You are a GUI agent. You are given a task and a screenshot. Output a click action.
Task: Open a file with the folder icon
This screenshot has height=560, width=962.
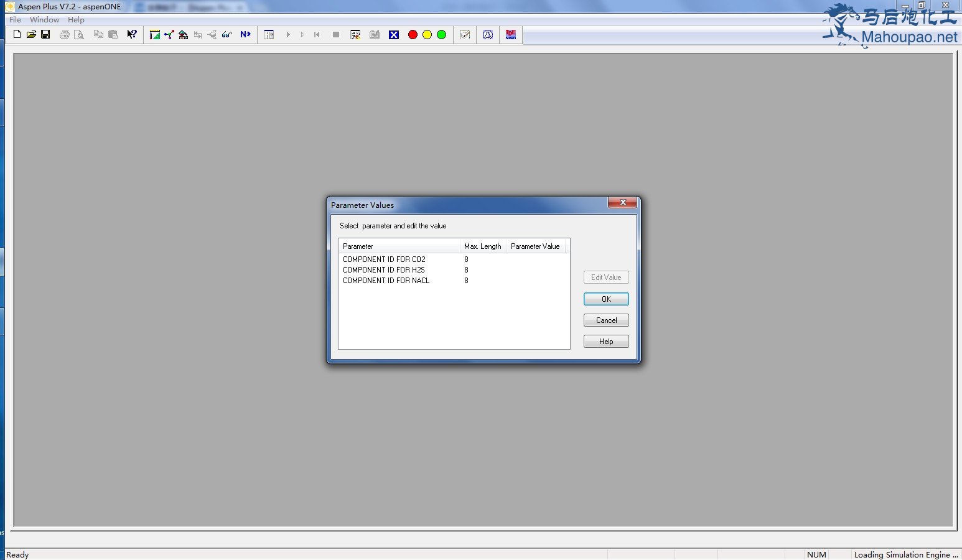click(x=31, y=34)
